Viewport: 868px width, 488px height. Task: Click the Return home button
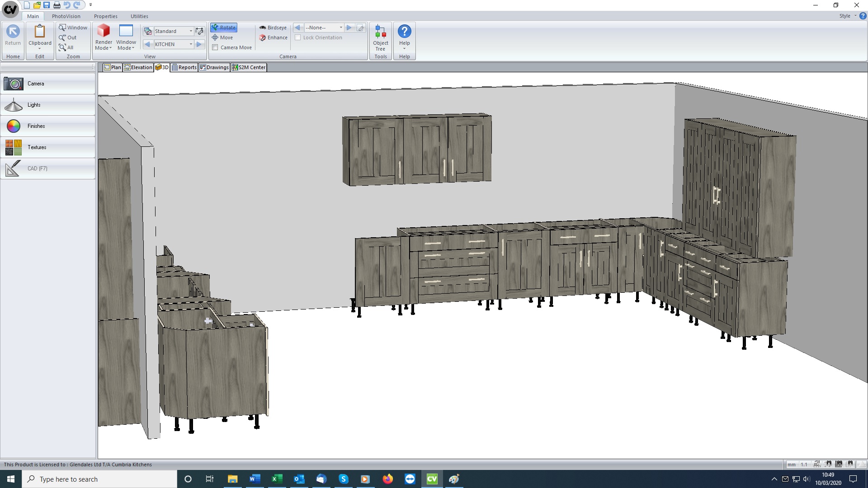point(13,36)
